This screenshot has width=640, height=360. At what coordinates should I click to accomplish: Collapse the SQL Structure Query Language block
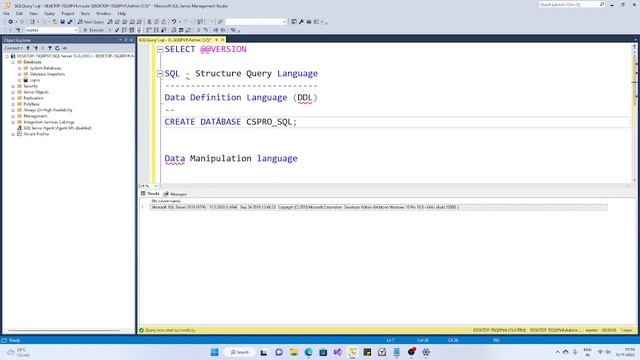click(160, 74)
